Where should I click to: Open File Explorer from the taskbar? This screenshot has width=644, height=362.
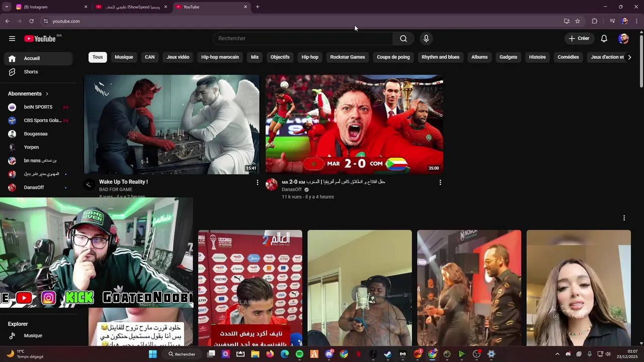pyautogui.click(x=255, y=354)
